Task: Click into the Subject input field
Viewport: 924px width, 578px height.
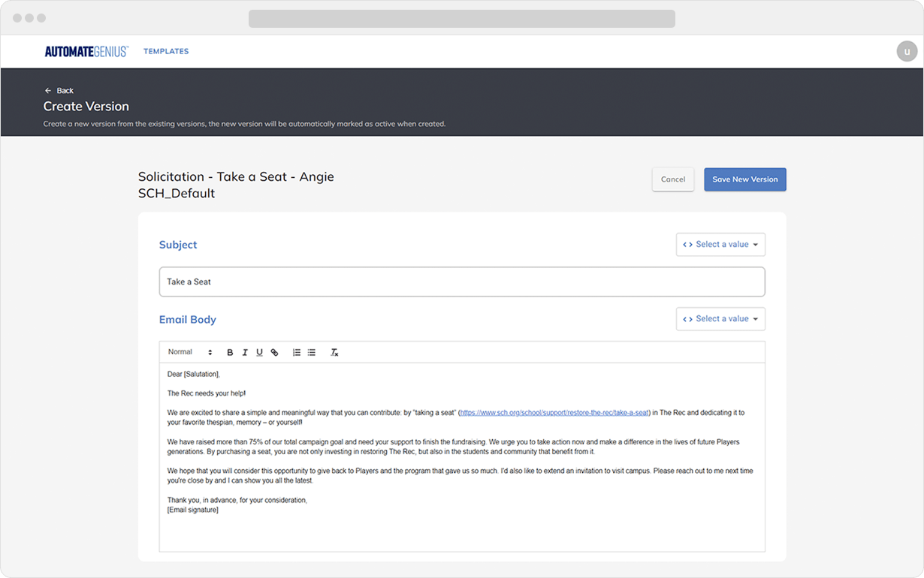Action: click(x=461, y=282)
